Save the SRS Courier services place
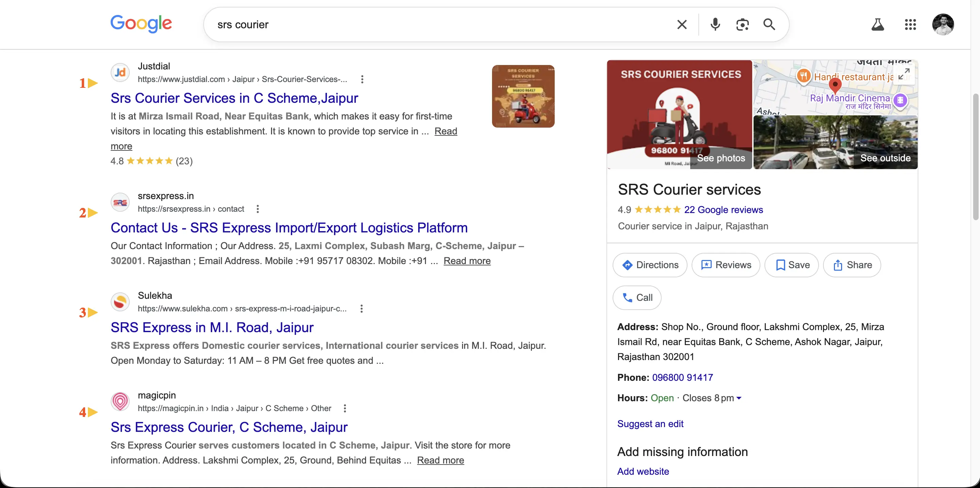This screenshot has width=980, height=488. 791,265
